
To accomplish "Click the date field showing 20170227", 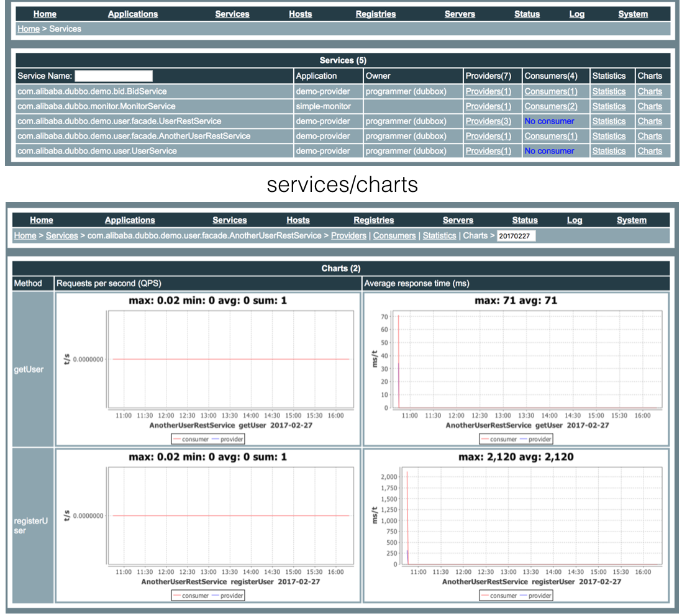I will tap(516, 236).
